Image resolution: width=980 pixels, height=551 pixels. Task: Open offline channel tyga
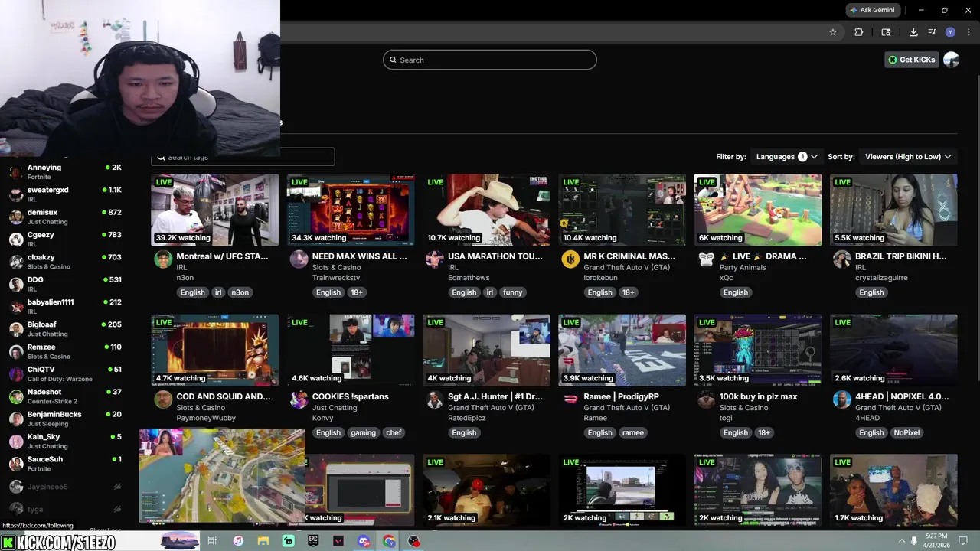66,509
